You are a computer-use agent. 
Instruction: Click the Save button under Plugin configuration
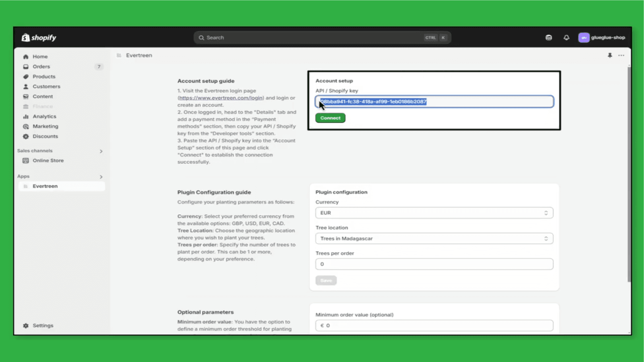point(326,280)
